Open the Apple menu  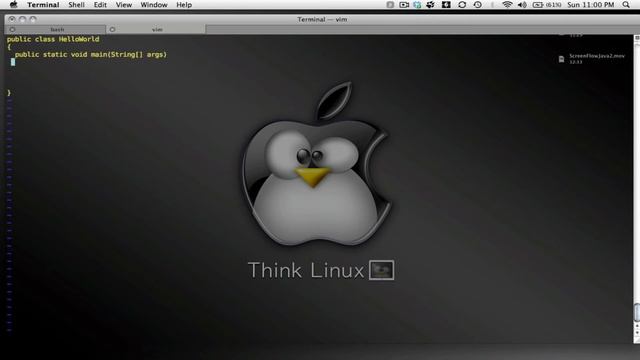point(13,4)
